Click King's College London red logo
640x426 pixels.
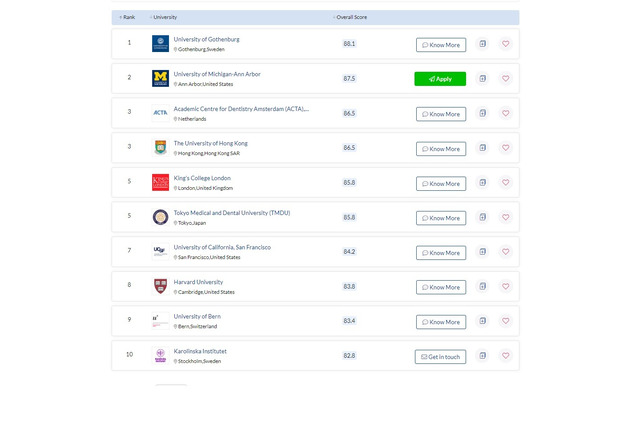160,182
